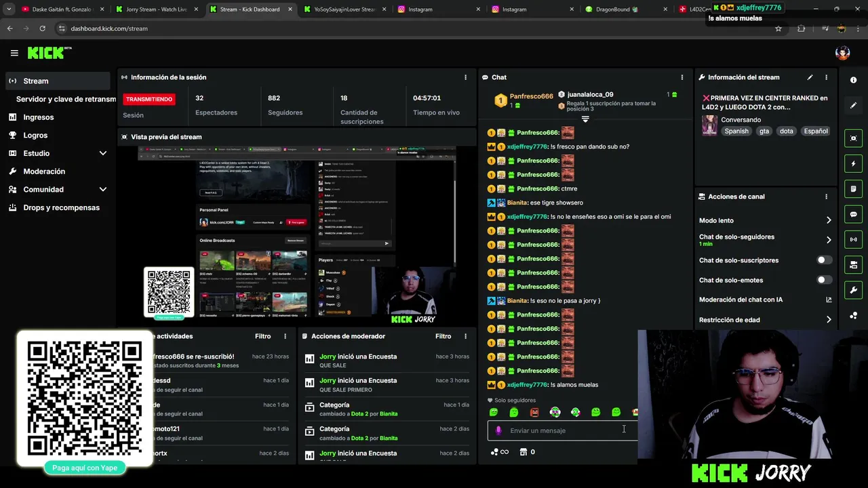This screenshot has width=868, height=488.
Task: Toggle the wrench panel icon in right toolbar
Action: click(x=853, y=290)
